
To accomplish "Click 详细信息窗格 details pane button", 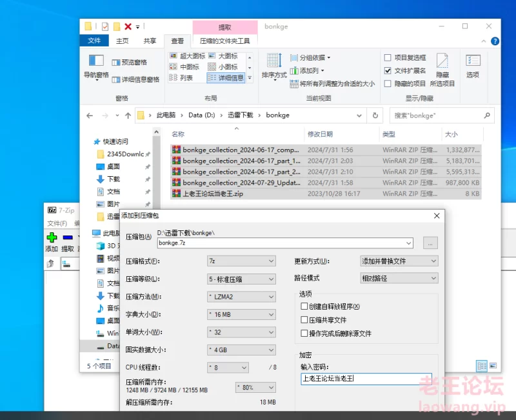I will click(x=135, y=79).
